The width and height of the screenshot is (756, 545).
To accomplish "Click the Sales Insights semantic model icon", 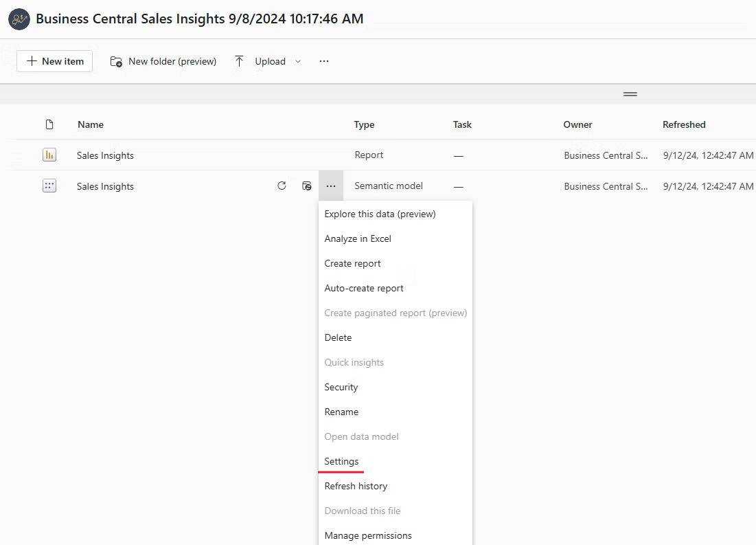I will 49,186.
